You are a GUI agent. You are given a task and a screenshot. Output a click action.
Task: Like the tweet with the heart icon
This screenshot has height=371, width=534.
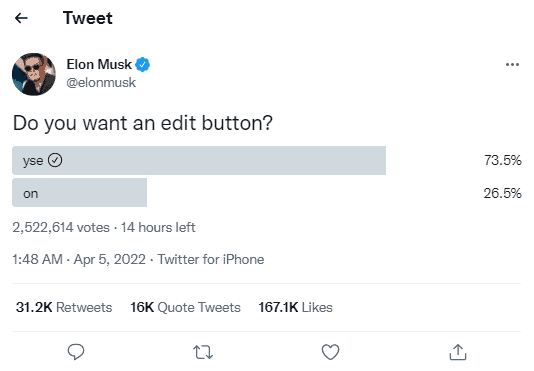point(330,352)
